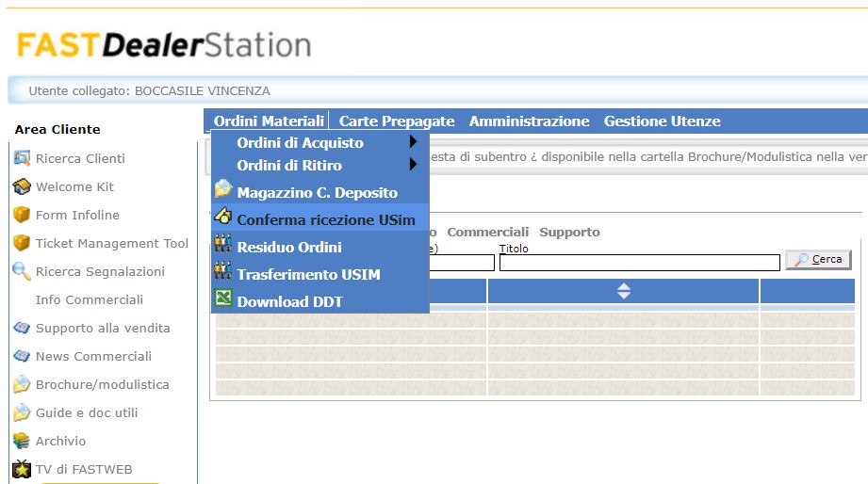Expand the Ordini di Acquisto submenu arrow
This screenshot has height=484, width=868.
[x=413, y=141]
